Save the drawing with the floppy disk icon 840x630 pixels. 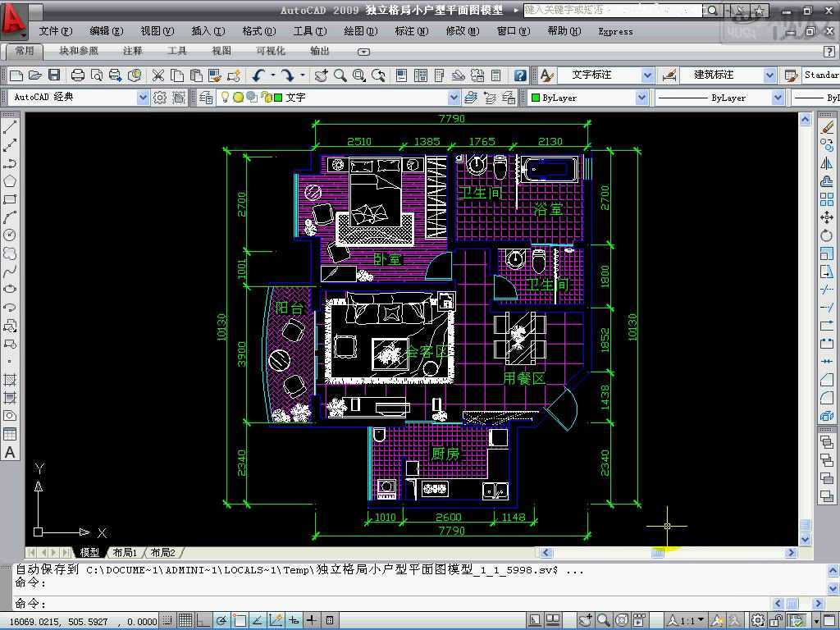click(x=54, y=75)
